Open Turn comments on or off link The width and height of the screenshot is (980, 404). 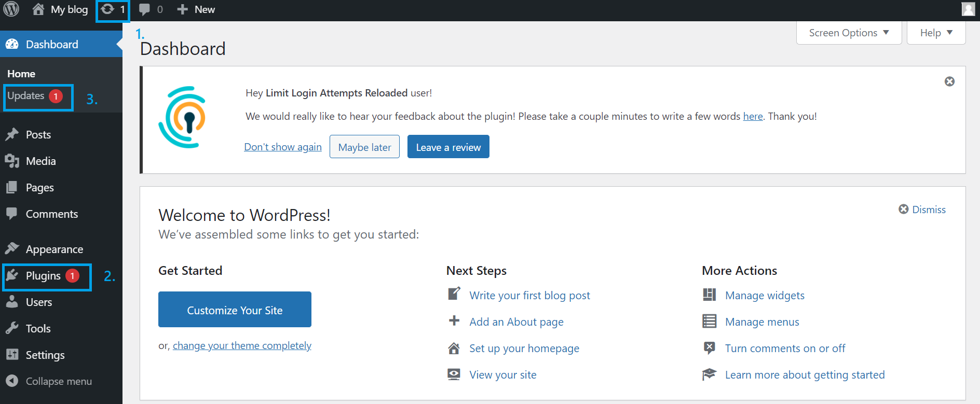(x=785, y=348)
